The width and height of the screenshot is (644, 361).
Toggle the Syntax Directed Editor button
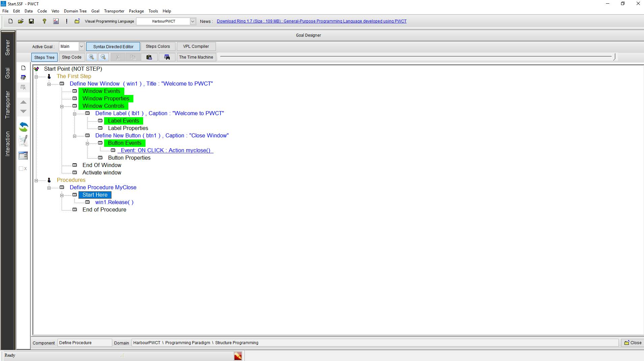pos(113,46)
